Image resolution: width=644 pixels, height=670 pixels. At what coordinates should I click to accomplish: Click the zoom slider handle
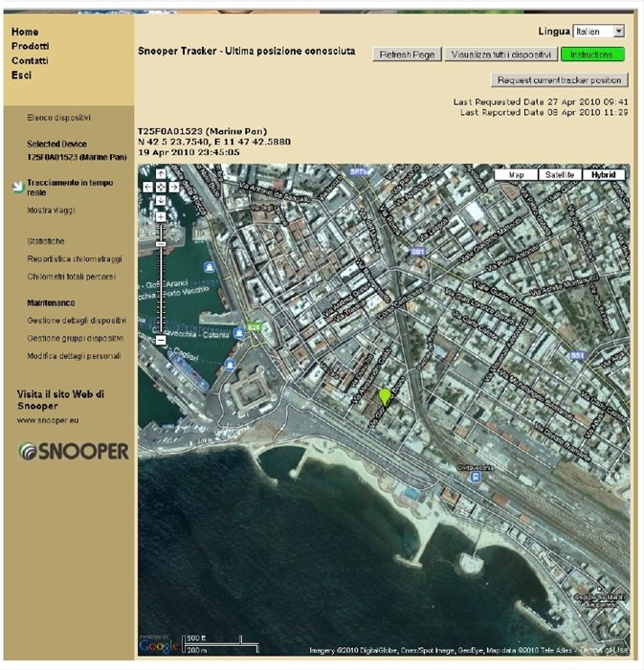point(161,244)
